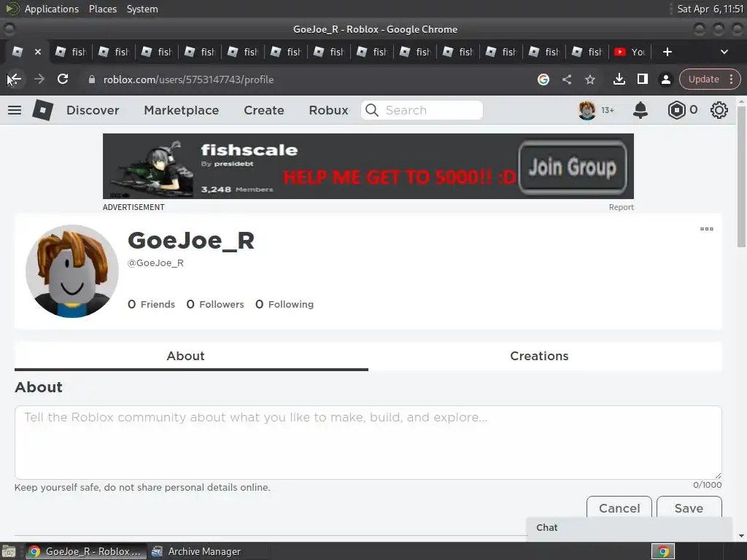Click the fishscale ad banner image
Viewport: 747px width, 560px height.
[x=368, y=166]
